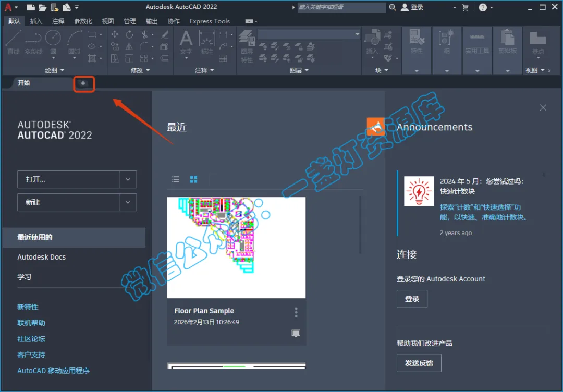Click the 插入 block insert icon
563x392 pixels.
[x=372, y=42]
